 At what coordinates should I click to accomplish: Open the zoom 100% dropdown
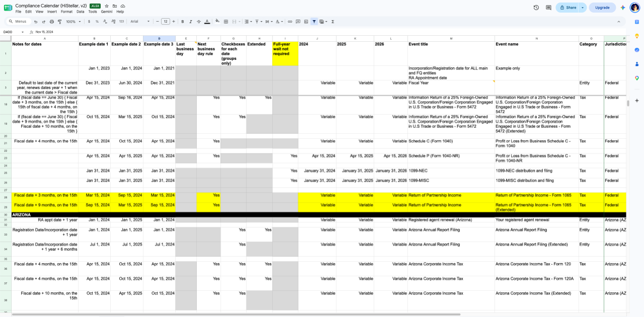click(73, 22)
